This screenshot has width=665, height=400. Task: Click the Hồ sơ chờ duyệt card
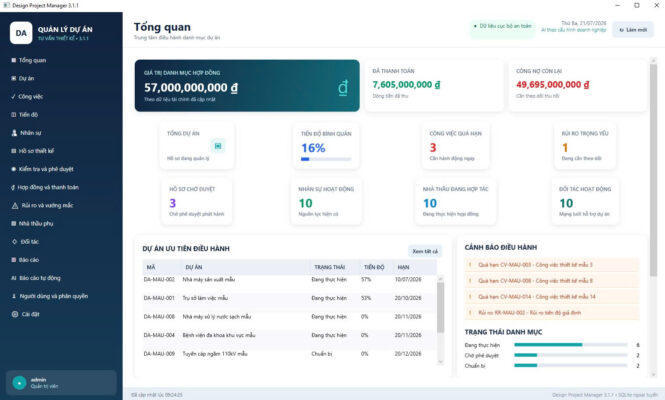click(197, 201)
